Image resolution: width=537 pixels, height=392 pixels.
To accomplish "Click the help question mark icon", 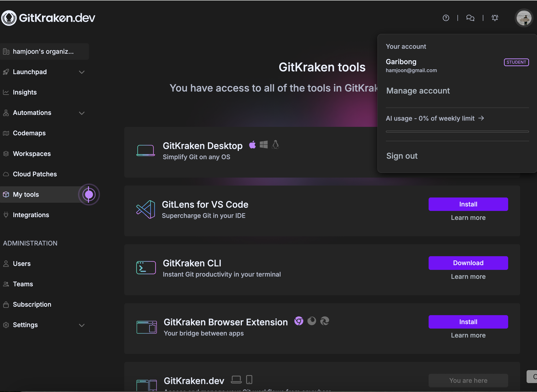I will [446, 18].
